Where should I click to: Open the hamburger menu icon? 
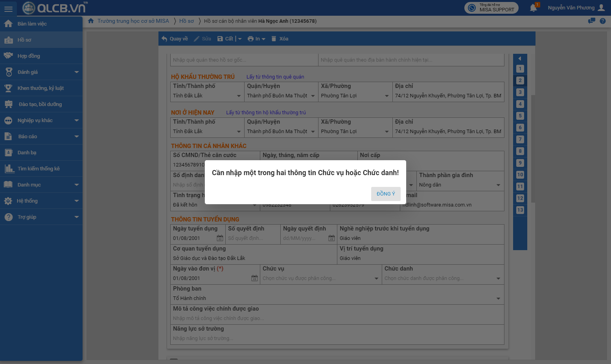8,9
